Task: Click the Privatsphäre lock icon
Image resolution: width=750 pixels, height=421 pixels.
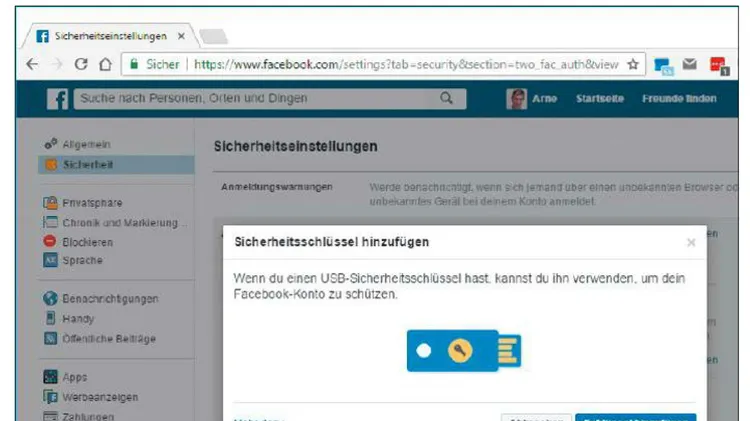Action: point(50,202)
